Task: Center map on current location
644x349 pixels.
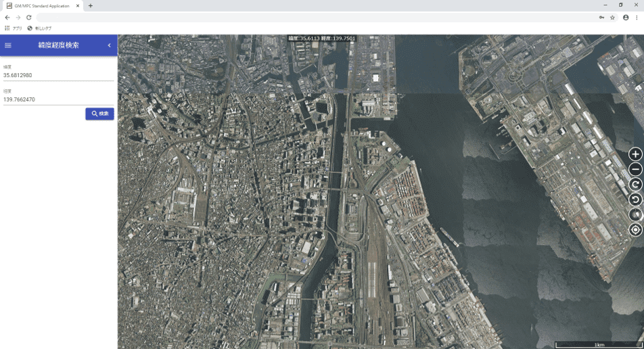Action: 635,230
